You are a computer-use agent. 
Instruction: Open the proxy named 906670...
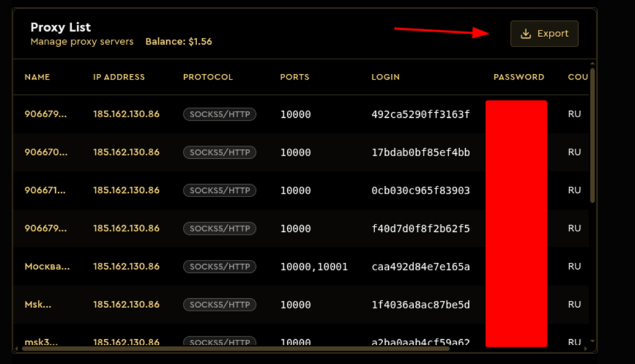coord(45,153)
